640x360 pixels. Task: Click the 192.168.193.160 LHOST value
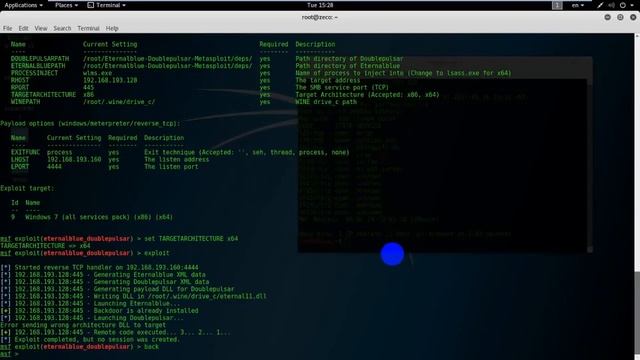click(x=74, y=160)
